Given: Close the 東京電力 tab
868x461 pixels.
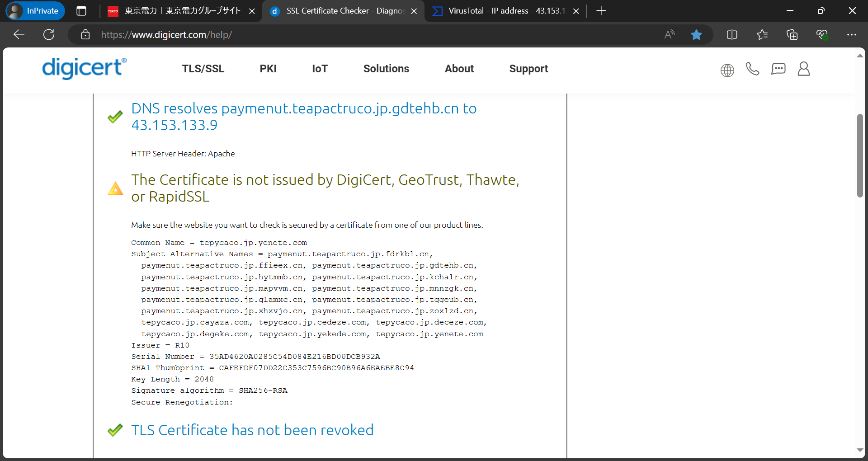Looking at the screenshot, I should [x=252, y=11].
